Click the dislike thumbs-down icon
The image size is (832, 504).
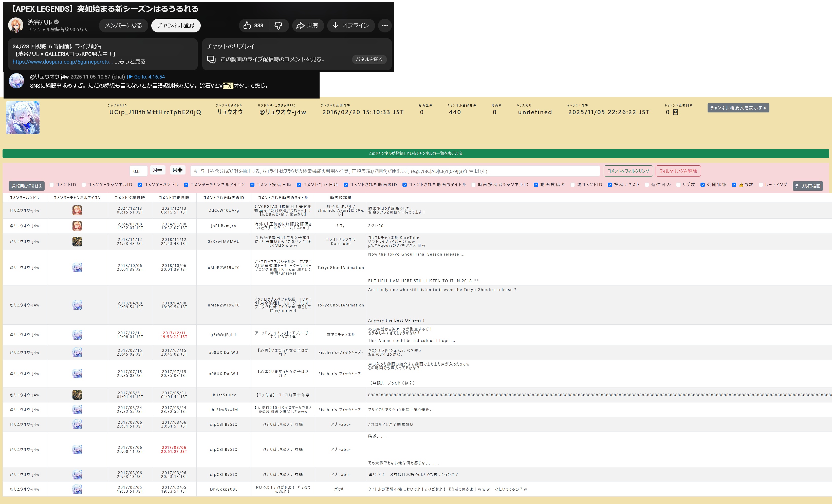point(278,26)
